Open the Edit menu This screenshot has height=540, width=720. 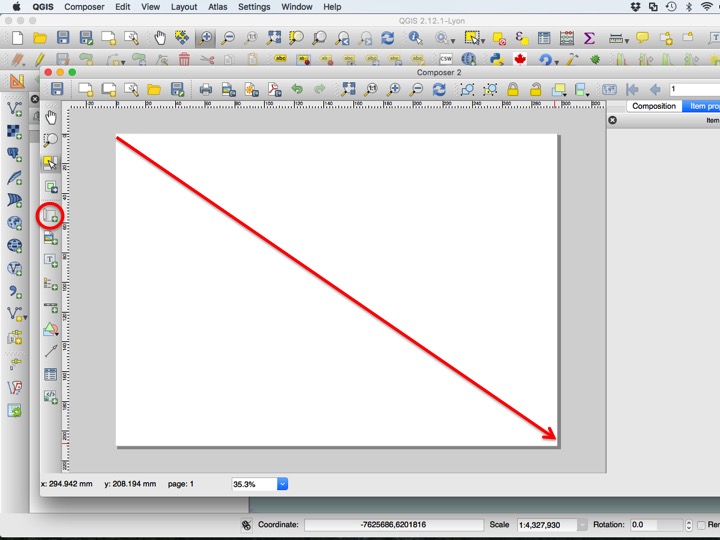[122, 7]
